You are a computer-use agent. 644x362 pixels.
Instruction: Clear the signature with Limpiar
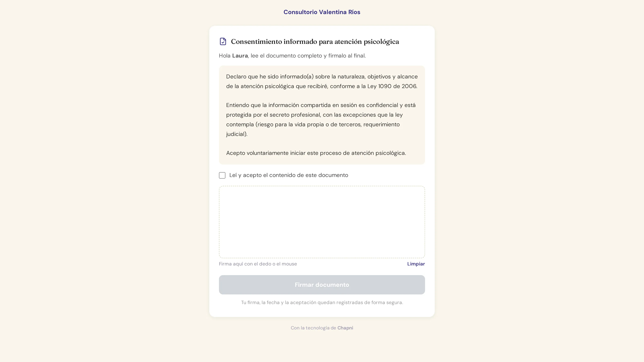[x=416, y=264]
